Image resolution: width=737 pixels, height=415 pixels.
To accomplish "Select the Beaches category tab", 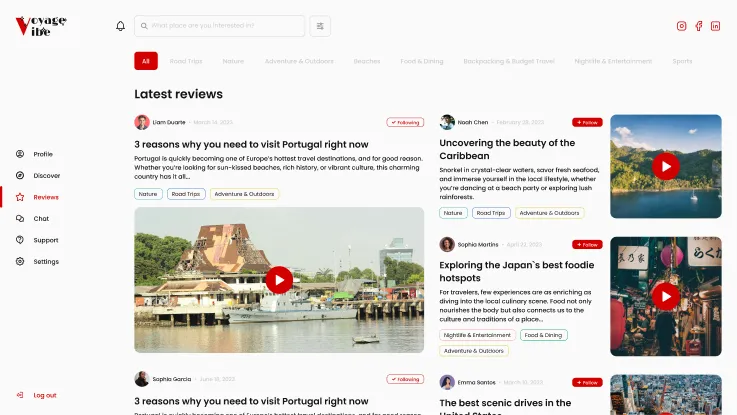I will (367, 61).
